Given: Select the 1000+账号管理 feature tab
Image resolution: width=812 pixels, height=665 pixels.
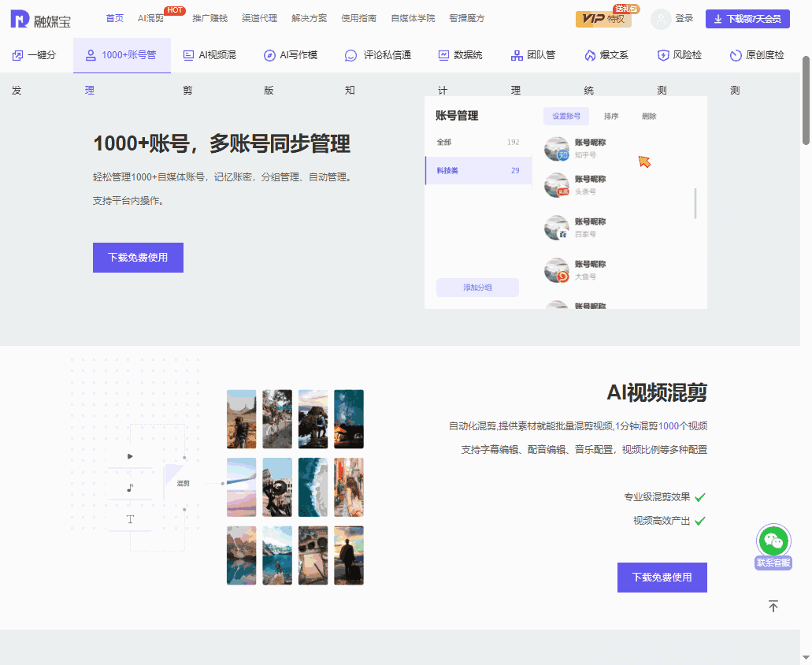Looking at the screenshot, I should pyautogui.click(x=122, y=55).
